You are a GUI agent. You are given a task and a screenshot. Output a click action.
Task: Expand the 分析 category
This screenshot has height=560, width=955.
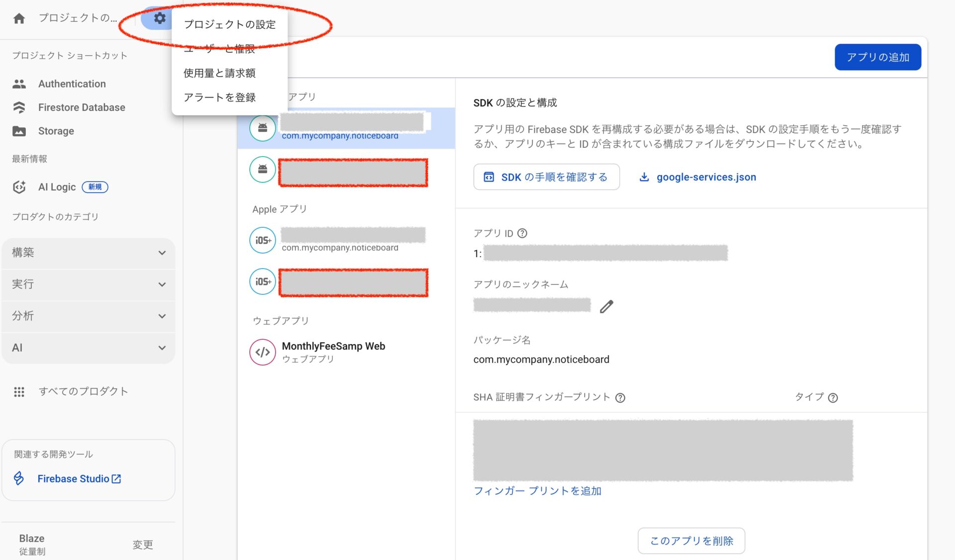click(89, 316)
